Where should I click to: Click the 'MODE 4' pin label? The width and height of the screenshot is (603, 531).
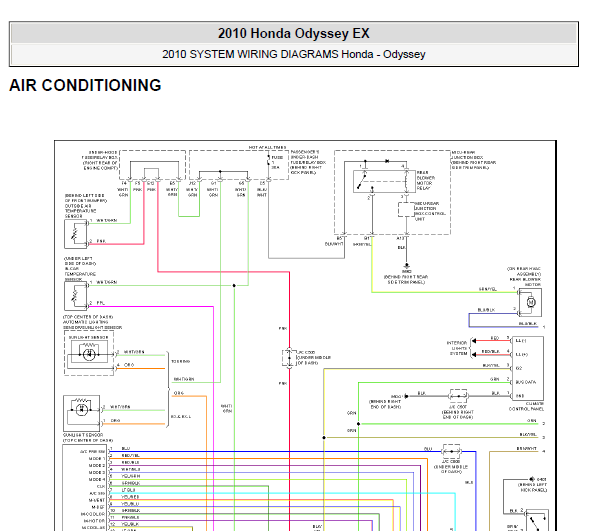97,479
